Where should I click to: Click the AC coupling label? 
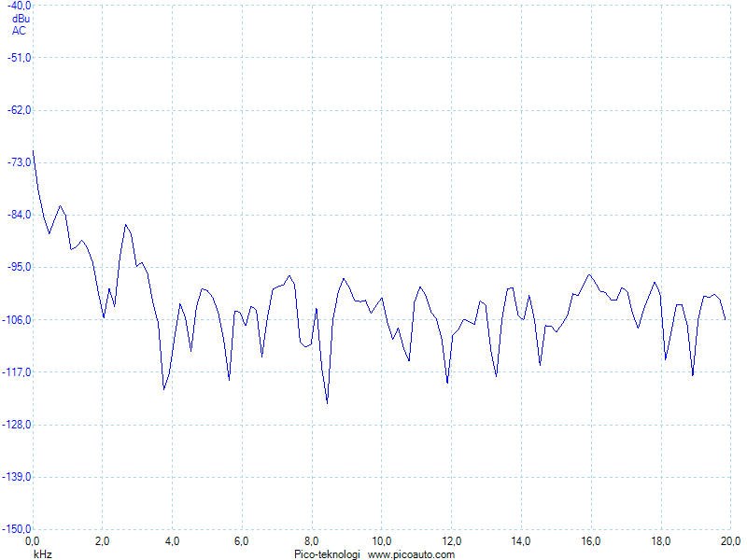point(19,31)
